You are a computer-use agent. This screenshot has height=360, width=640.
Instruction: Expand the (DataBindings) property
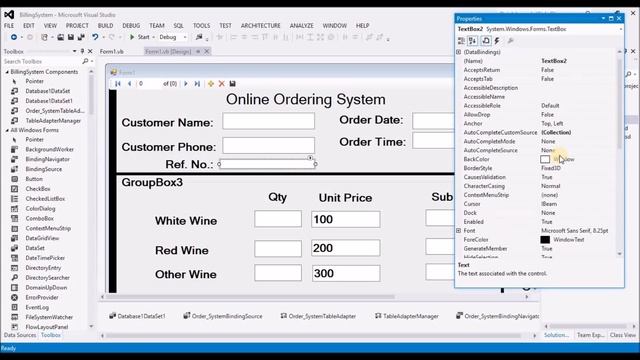point(459,52)
